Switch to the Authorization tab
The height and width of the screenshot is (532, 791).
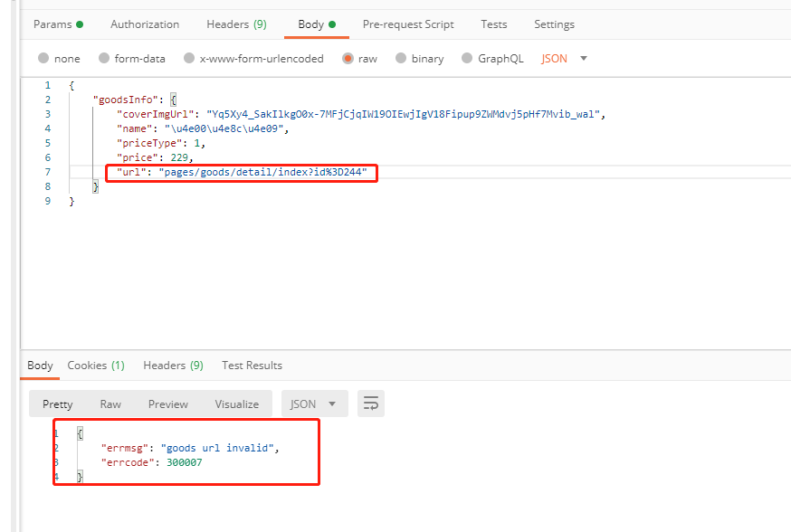pyautogui.click(x=145, y=24)
